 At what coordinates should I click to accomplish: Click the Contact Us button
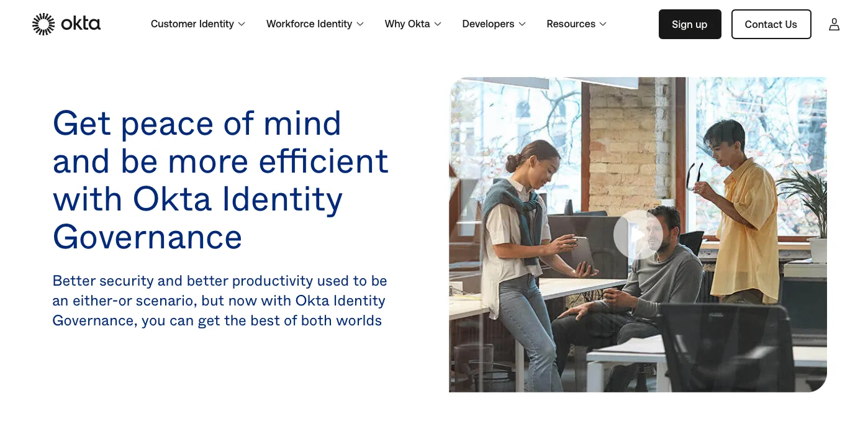[771, 24]
